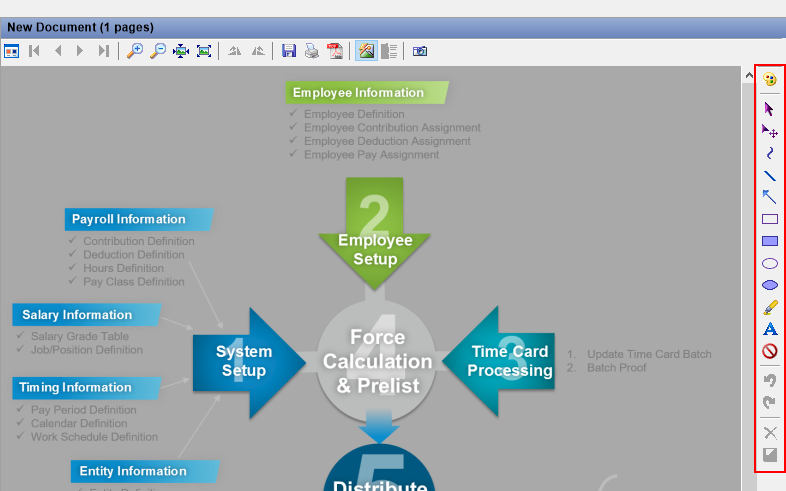
Task: Select the filled rectangle tool
Action: [770, 241]
